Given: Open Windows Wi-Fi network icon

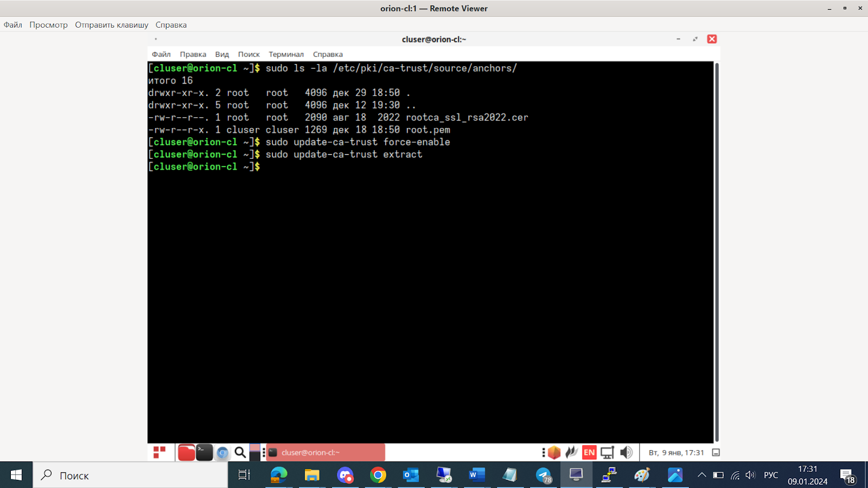Looking at the screenshot, I should coord(735,475).
